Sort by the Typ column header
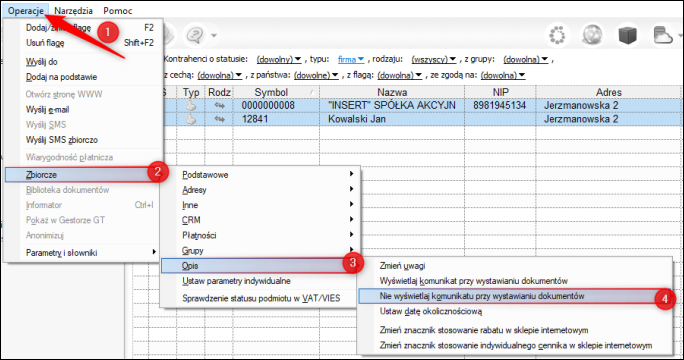Screen dimensions: 684x360 point(191,92)
